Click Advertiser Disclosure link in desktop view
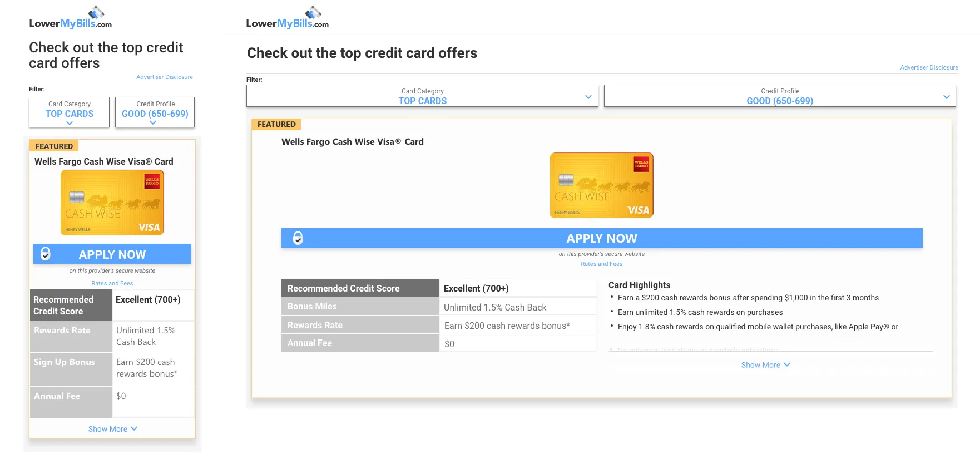This screenshot has height=473, width=980. (929, 67)
